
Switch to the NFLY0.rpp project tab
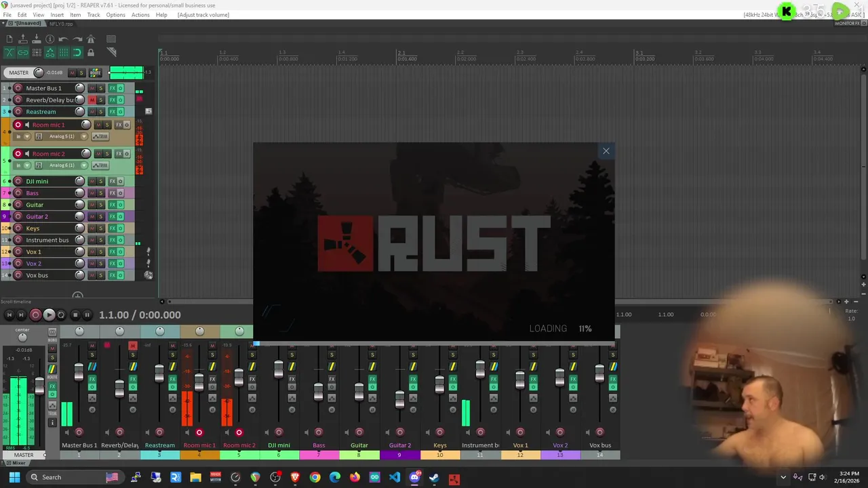click(61, 24)
